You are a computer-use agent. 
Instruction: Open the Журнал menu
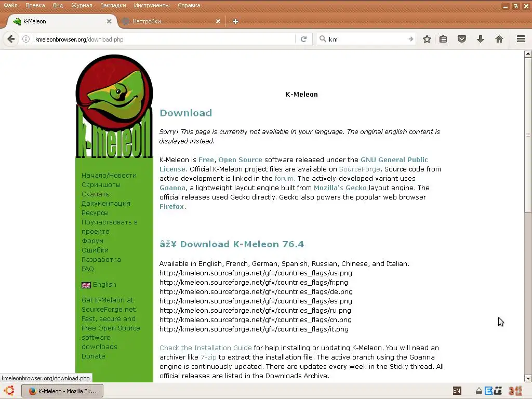click(x=82, y=5)
